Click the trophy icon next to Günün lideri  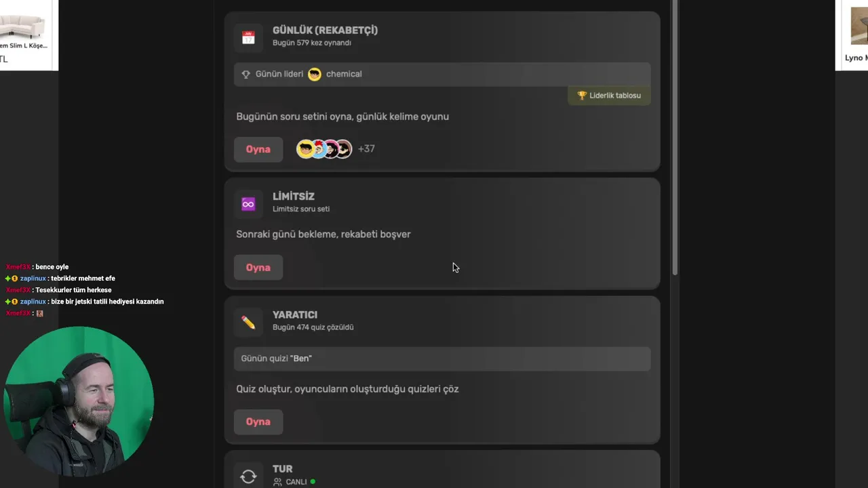[x=246, y=75]
